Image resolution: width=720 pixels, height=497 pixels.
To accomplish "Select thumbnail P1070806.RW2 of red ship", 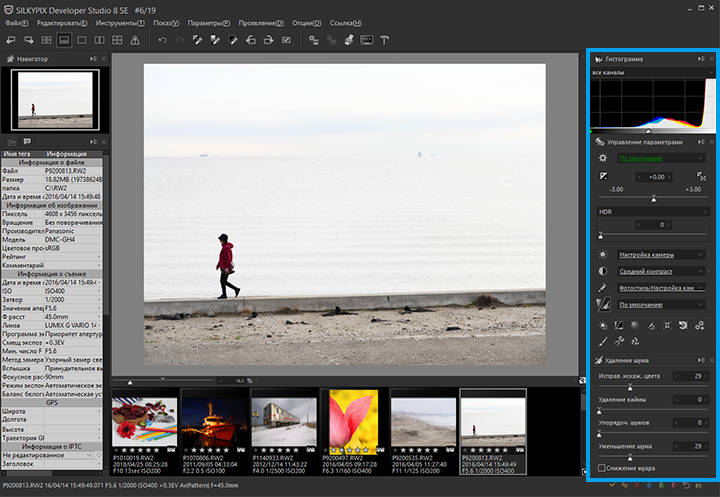I will pos(214,431).
